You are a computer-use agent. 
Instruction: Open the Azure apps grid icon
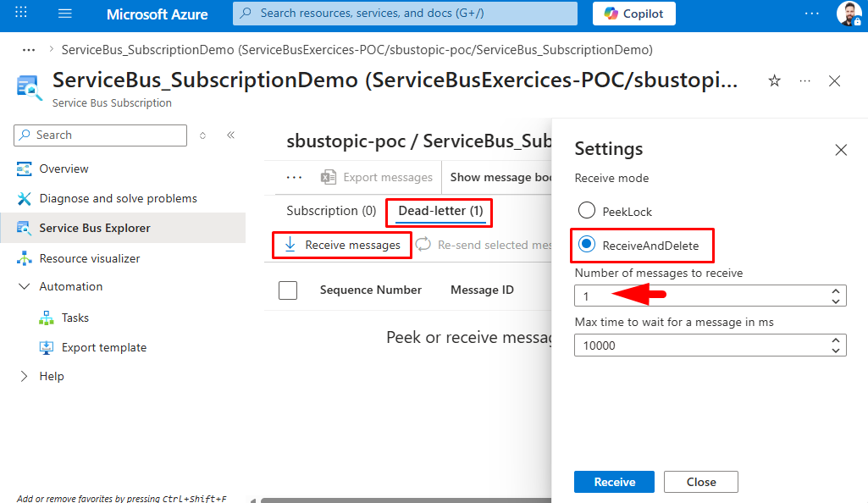point(21,13)
